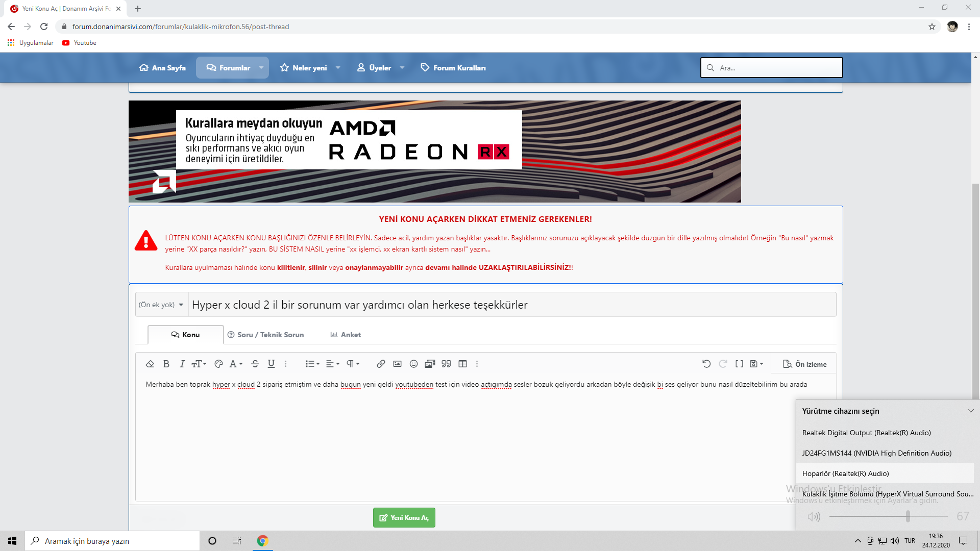The width and height of the screenshot is (980, 551).
Task: Click the Bold formatting icon
Action: coord(166,364)
